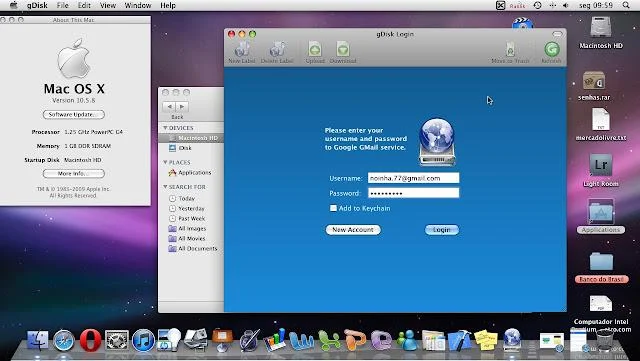The image size is (640, 361).
Task: Click the New Label toolbar icon
Action: [242, 49]
